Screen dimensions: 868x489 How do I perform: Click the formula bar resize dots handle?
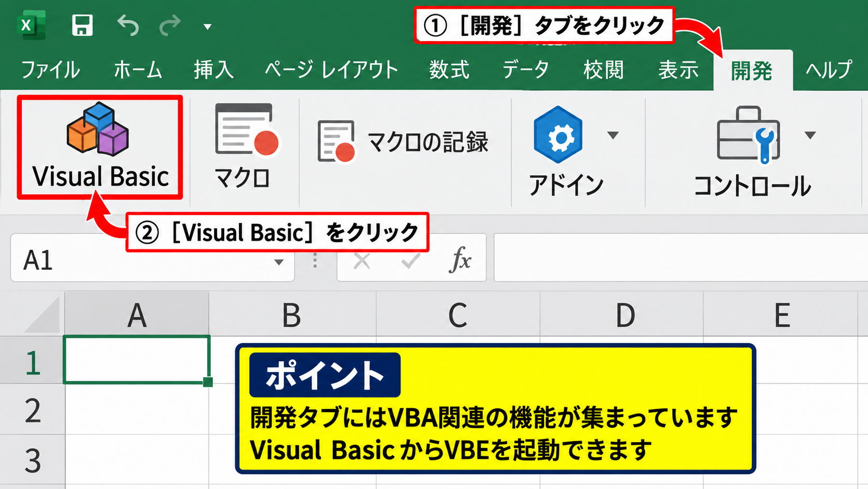[x=315, y=260]
